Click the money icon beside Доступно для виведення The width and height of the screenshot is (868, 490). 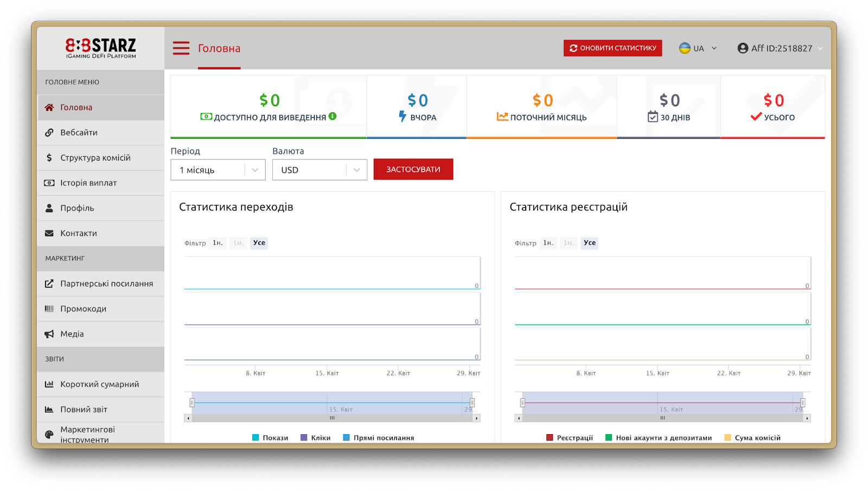[x=206, y=116]
